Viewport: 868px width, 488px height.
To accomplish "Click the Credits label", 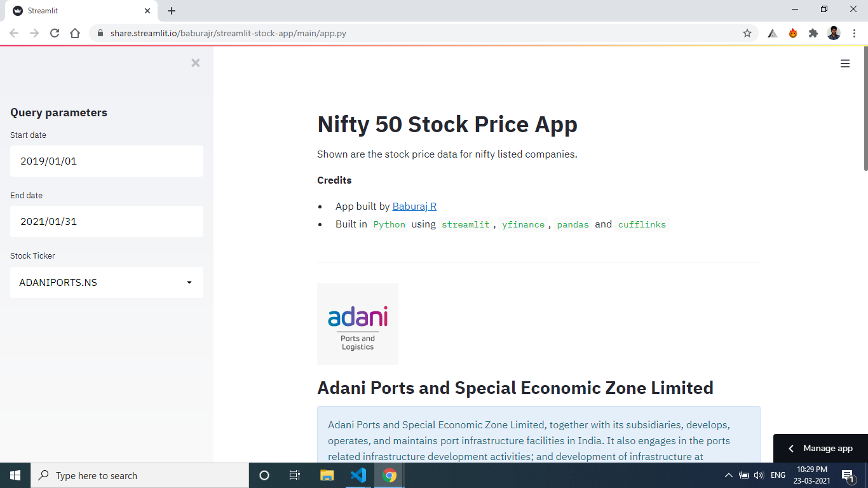I will point(334,180).
